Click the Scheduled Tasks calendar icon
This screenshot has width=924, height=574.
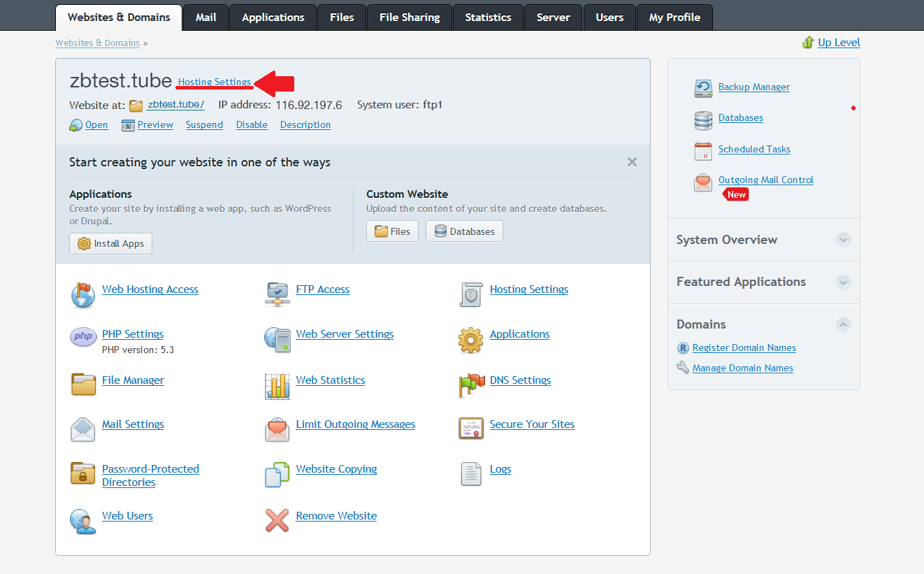[x=703, y=150]
